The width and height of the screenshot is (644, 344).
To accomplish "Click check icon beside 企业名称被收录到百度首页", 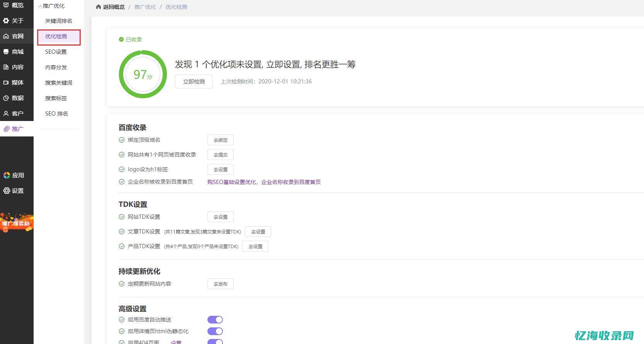I will pyautogui.click(x=122, y=182).
